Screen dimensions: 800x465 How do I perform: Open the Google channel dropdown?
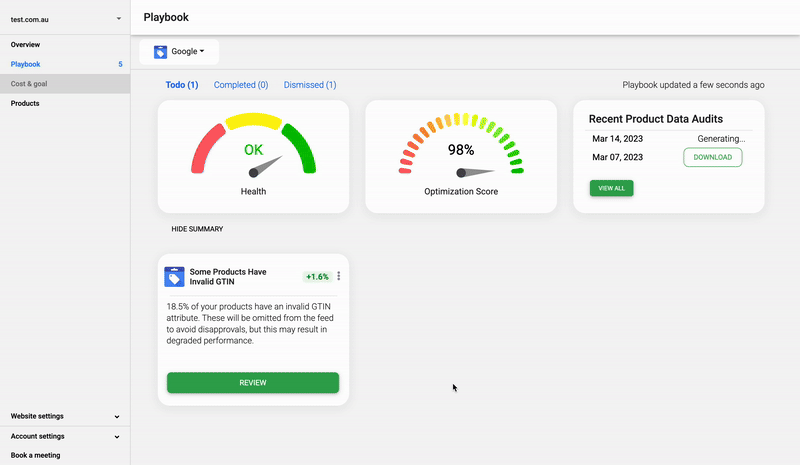click(x=187, y=51)
